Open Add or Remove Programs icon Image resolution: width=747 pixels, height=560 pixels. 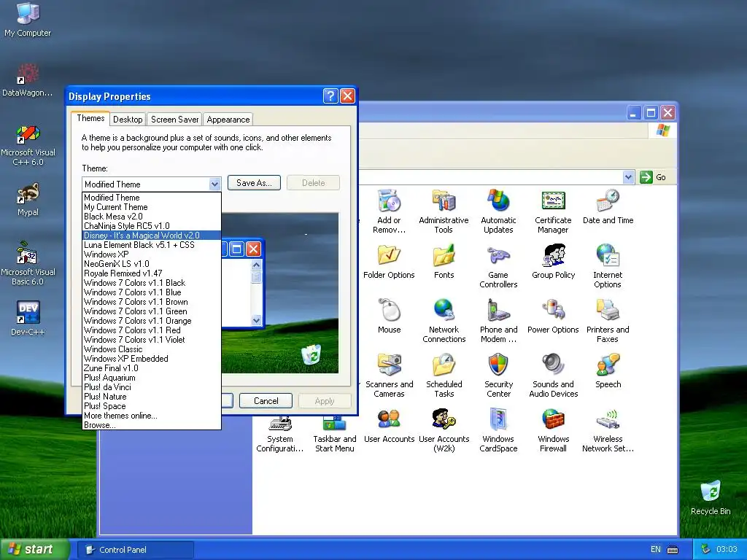pos(390,211)
